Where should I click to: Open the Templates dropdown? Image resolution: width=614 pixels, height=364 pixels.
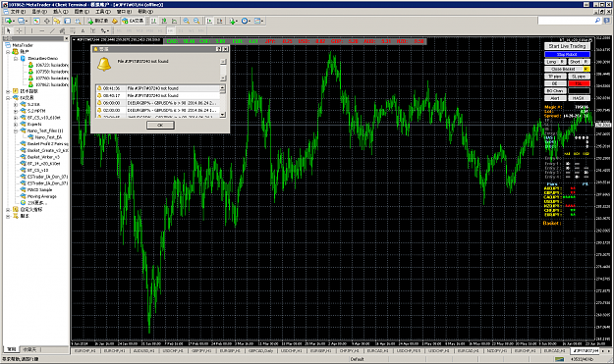(258, 21)
